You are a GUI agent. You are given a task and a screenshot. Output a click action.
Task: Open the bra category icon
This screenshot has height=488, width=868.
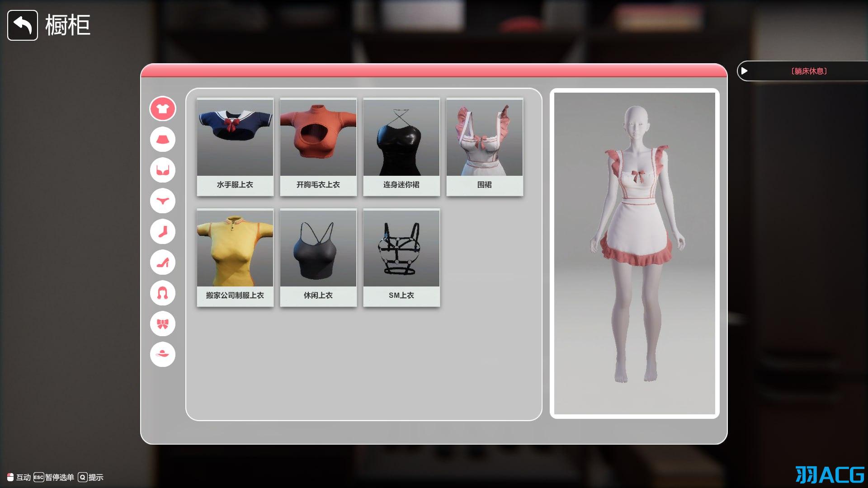pyautogui.click(x=163, y=170)
